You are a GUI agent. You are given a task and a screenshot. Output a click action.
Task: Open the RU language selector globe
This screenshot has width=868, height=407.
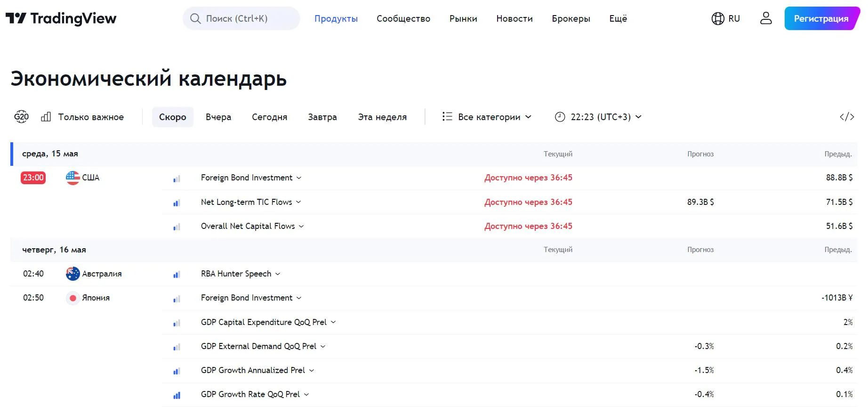(x=725, y=18)
